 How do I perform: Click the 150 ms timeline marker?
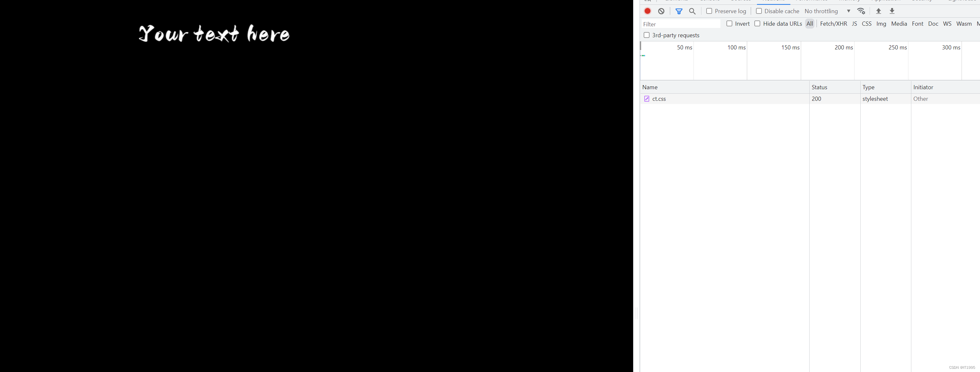(790, 48)
